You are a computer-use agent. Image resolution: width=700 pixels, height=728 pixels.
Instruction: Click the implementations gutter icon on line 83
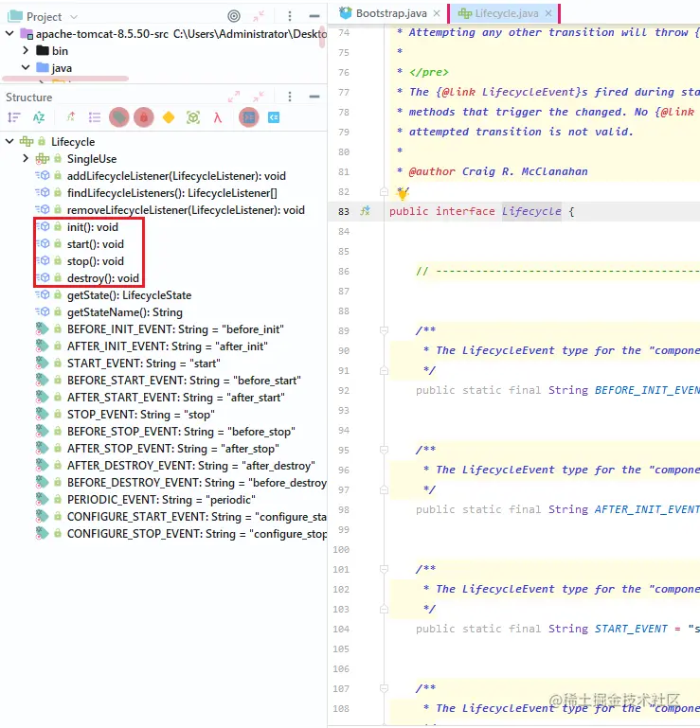(366, 211)
